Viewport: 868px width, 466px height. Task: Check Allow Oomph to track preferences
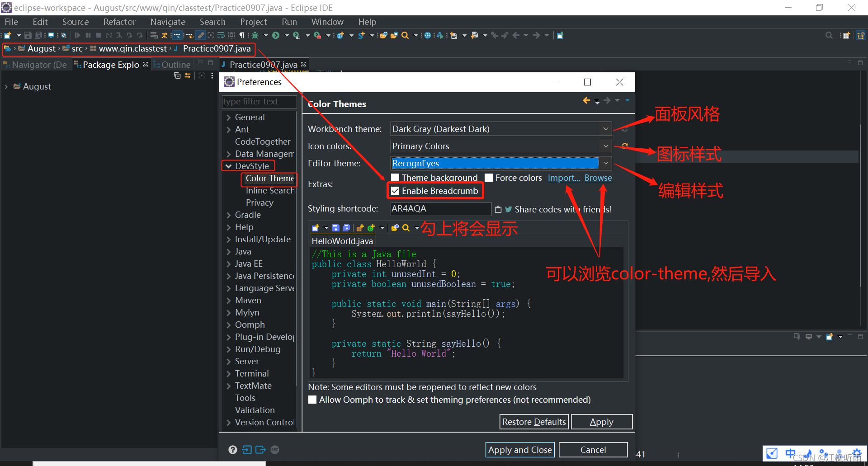(312, 400)
